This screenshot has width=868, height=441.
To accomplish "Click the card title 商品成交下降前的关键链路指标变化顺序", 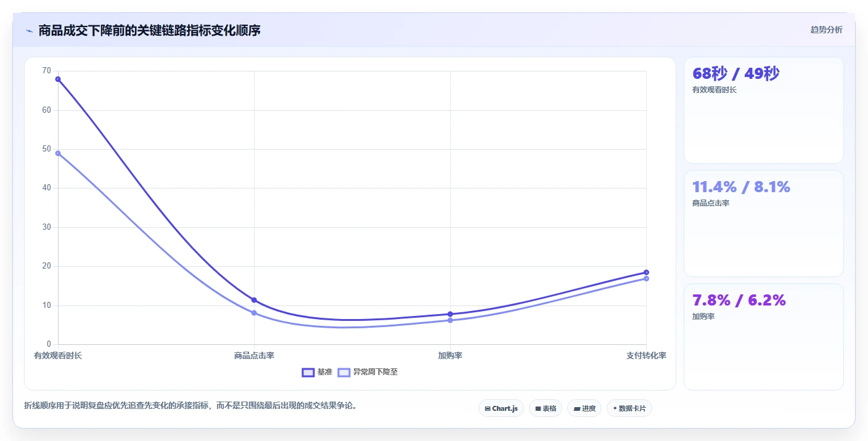I will tap(149, 30).
